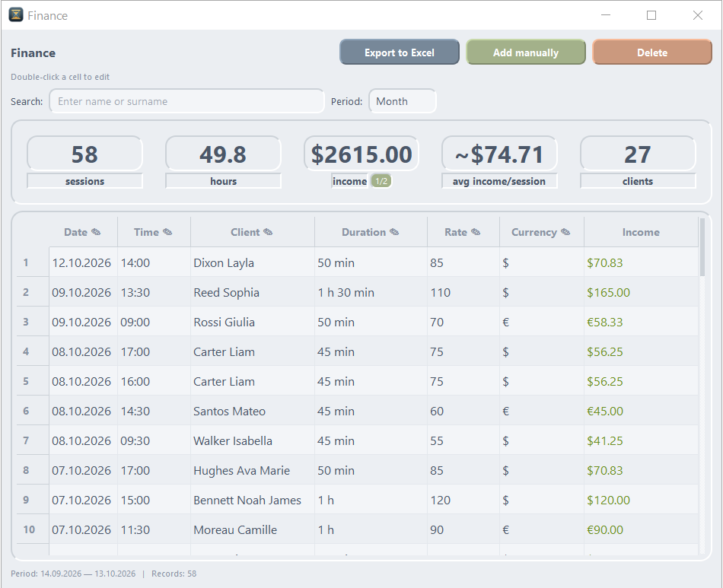Click the pencil icon in Client header
This screenshot has width=723, height=588.
click(x=268, y=232)
